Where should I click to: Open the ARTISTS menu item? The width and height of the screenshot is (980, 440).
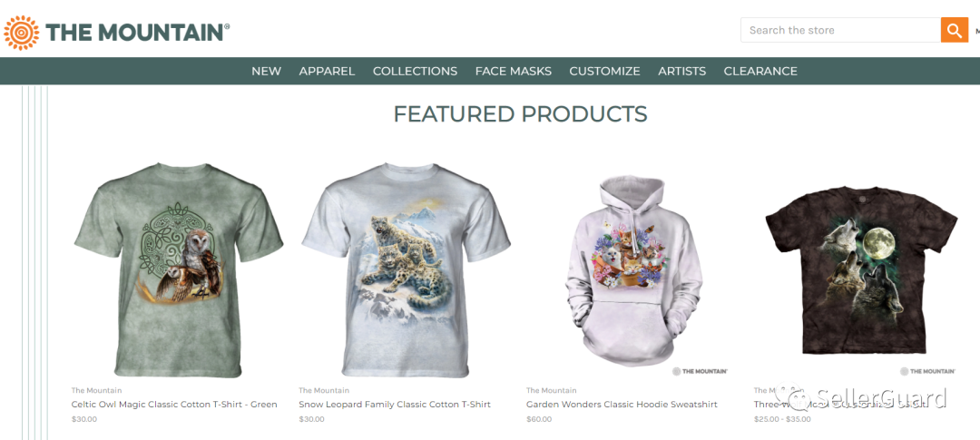[x=681, y=72]
